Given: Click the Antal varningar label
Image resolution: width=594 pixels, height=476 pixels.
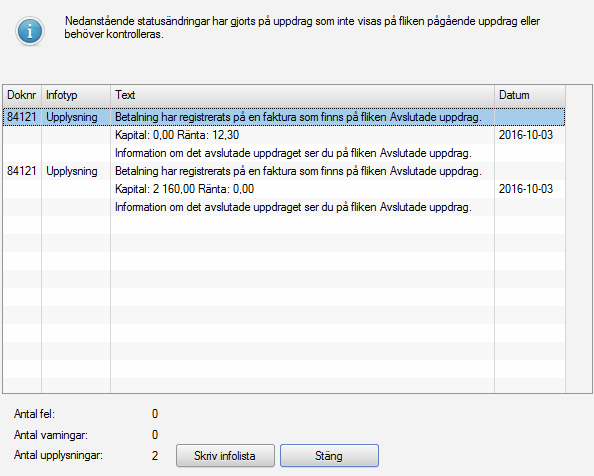Looking at the screenshot, I should pos(51,435).
